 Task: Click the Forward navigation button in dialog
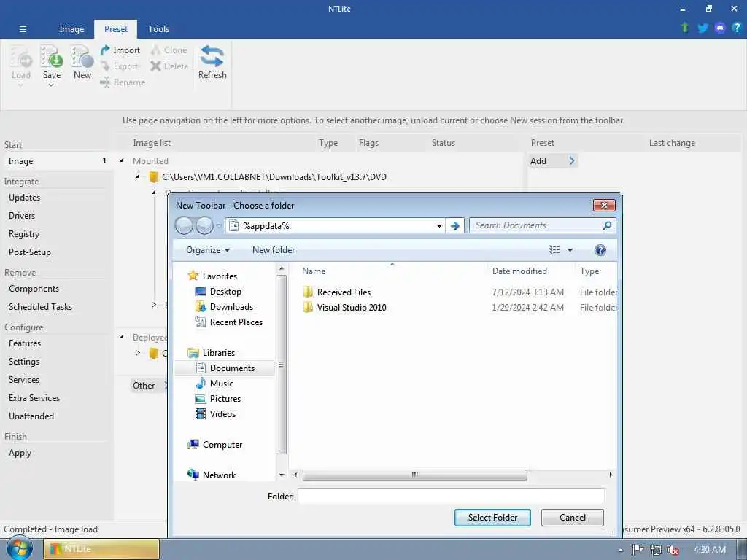[x=204, y=226]
